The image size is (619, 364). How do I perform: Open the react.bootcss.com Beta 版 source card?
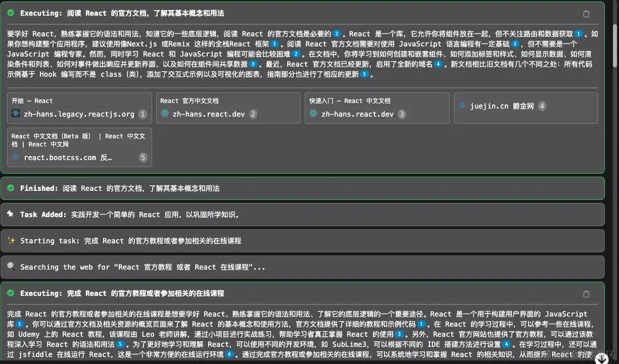click(79, 147)
